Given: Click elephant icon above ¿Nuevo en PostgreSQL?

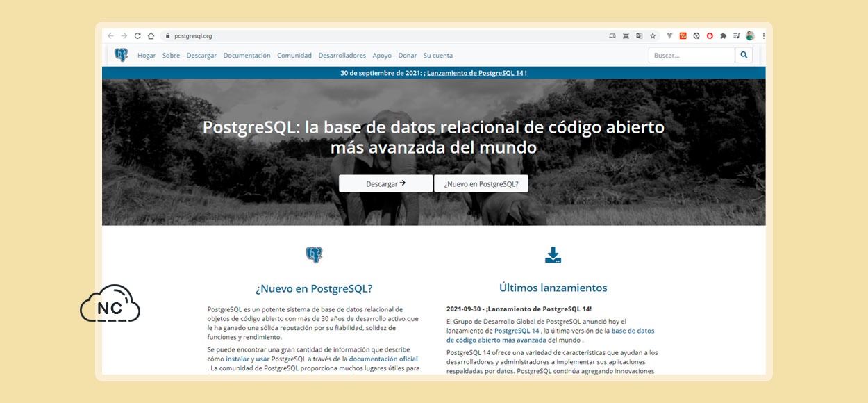Looking at the screenshot, I should click(314, 255).
